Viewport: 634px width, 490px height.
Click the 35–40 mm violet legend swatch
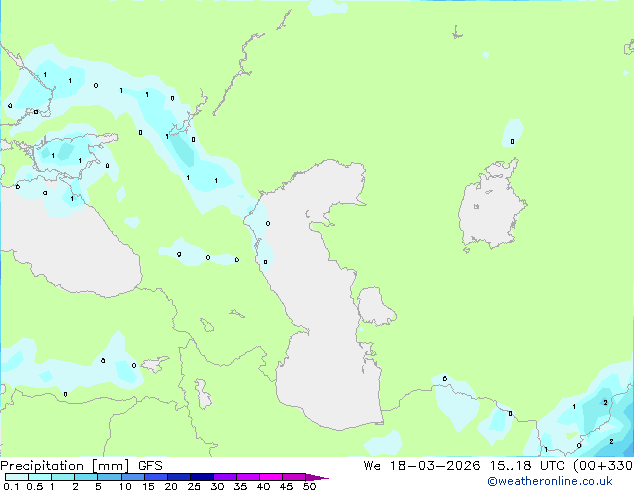247,477
